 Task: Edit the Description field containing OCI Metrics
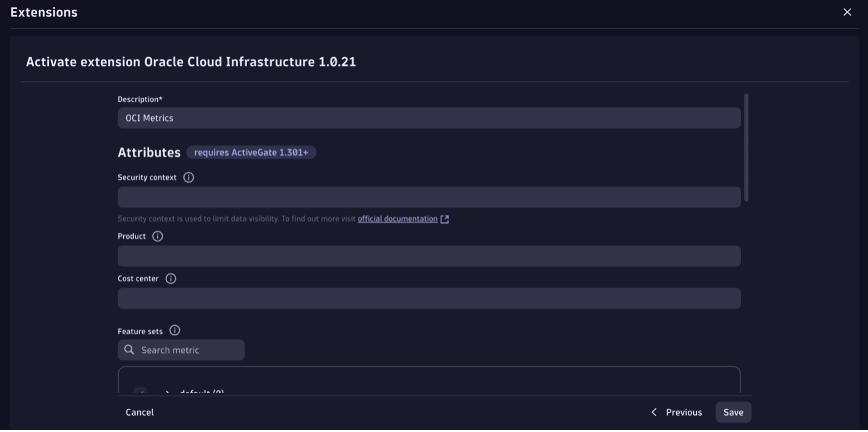(x=429, y=118)
